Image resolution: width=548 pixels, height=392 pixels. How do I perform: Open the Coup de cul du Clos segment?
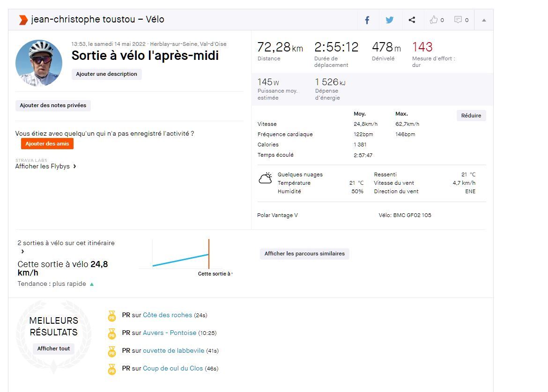coord(173,369)
